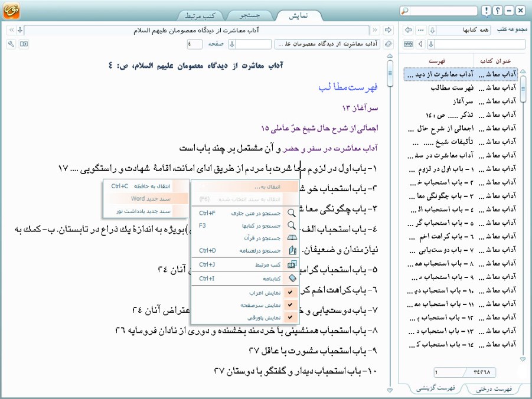This screenshot has height=399, width=532.
Task: Click the right-arrow icon beside the book title bar
Action: [388, 30]
